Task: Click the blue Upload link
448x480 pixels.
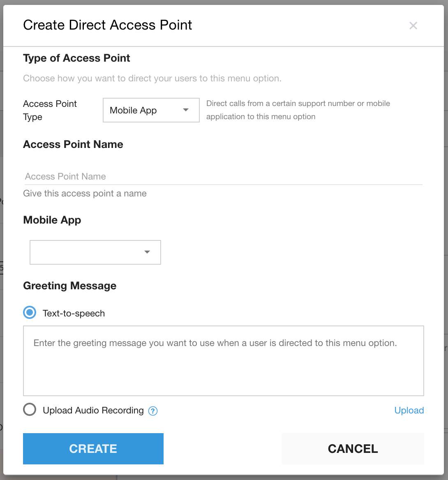Action: click(409, 410)
